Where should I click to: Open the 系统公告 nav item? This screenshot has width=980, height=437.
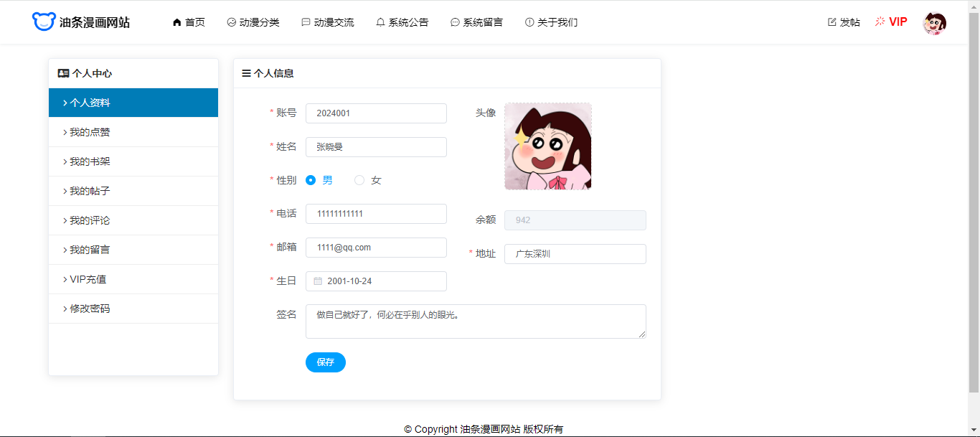click(x=402, y=22)
